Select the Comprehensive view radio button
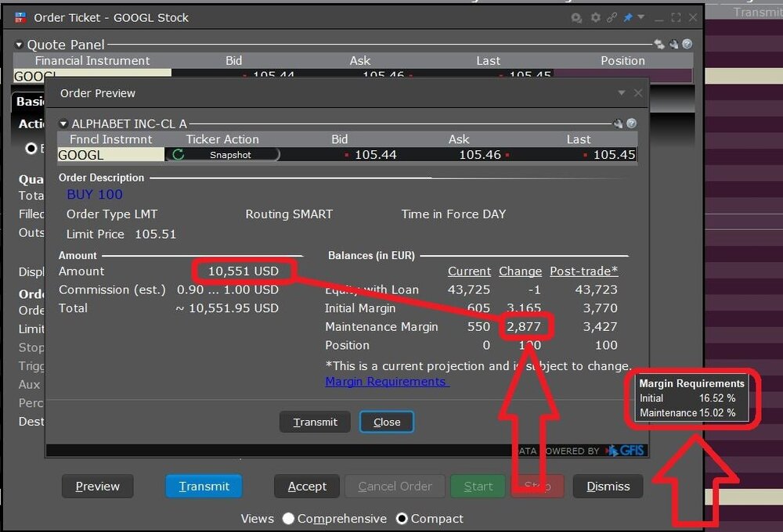 coord(288,519)
